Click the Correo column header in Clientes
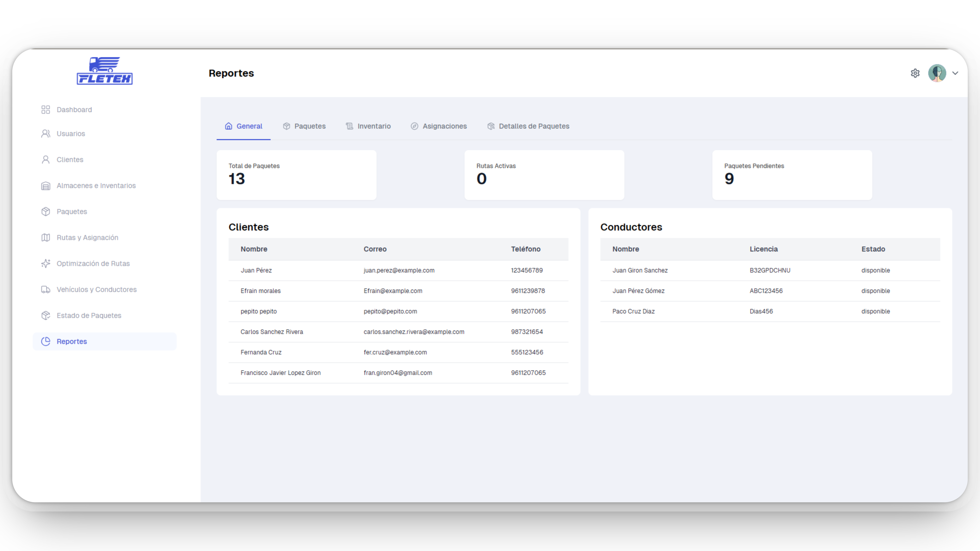This screenshot has height=551, width=980. click(375, 249)
